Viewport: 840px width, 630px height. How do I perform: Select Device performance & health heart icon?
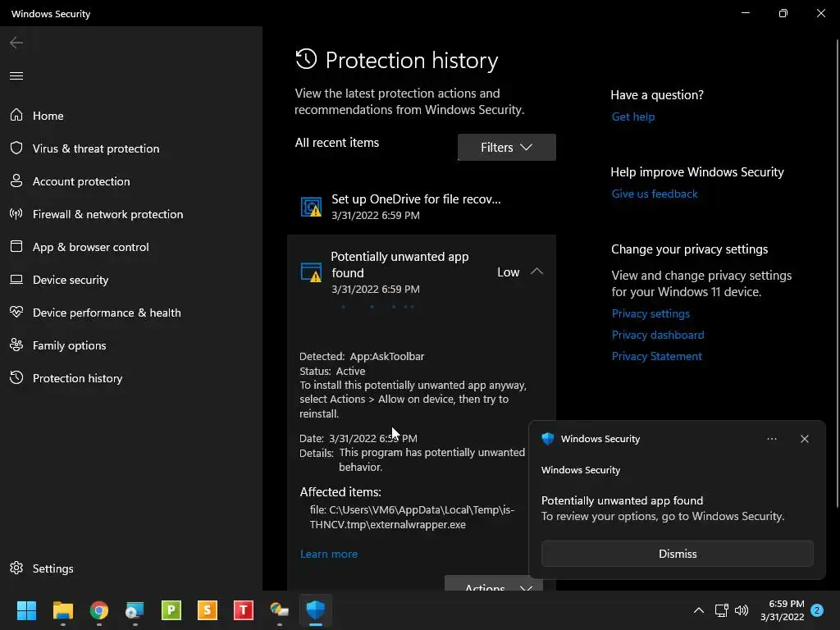coord(16,313)
